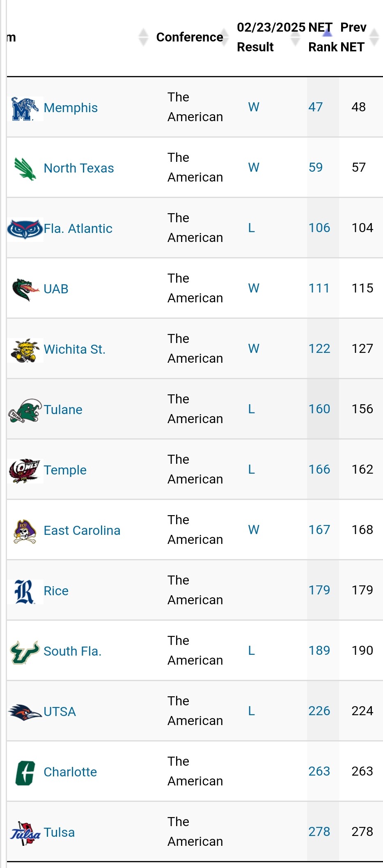Viewport: 383px width, 868px height.
Task: Click Memphis NET rank 47 link
Action: [316, 107]
